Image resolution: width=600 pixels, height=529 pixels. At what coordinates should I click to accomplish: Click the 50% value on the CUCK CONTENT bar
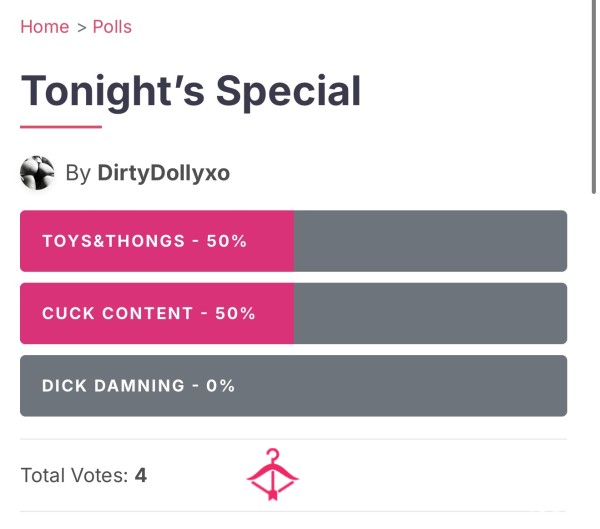pyautogui.click(x=235, y=313)
